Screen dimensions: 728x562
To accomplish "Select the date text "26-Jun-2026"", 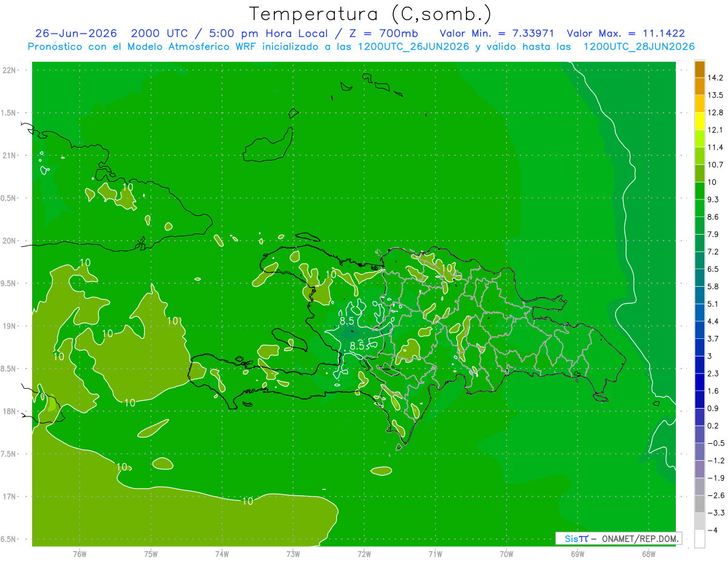I will 77,33.
